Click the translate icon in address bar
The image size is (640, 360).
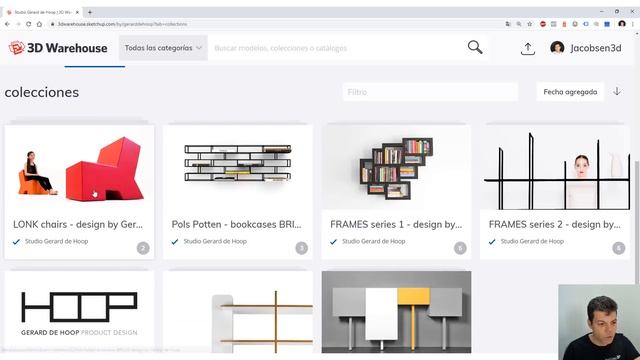508,24
